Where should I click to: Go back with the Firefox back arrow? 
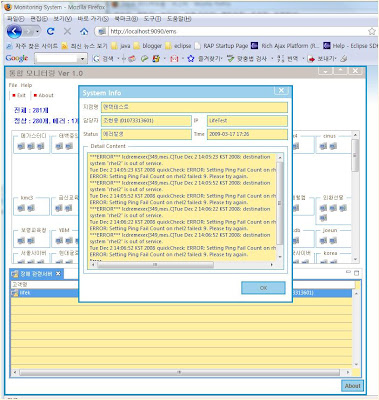(x=14, y=31)
